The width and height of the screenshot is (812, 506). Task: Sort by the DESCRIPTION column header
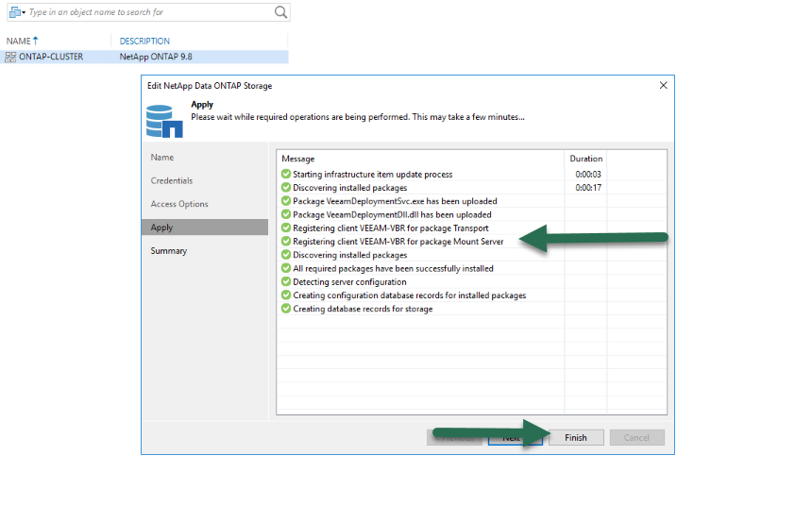[144, 41]
